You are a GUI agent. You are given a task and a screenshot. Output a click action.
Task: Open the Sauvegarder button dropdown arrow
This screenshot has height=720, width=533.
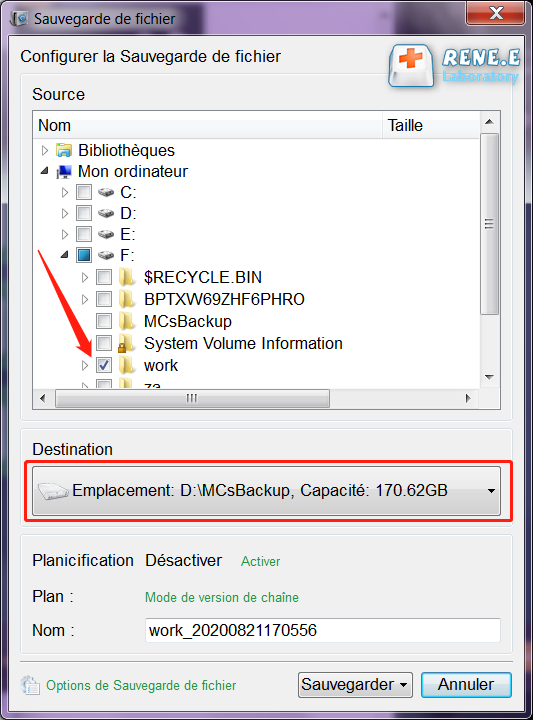404,685
